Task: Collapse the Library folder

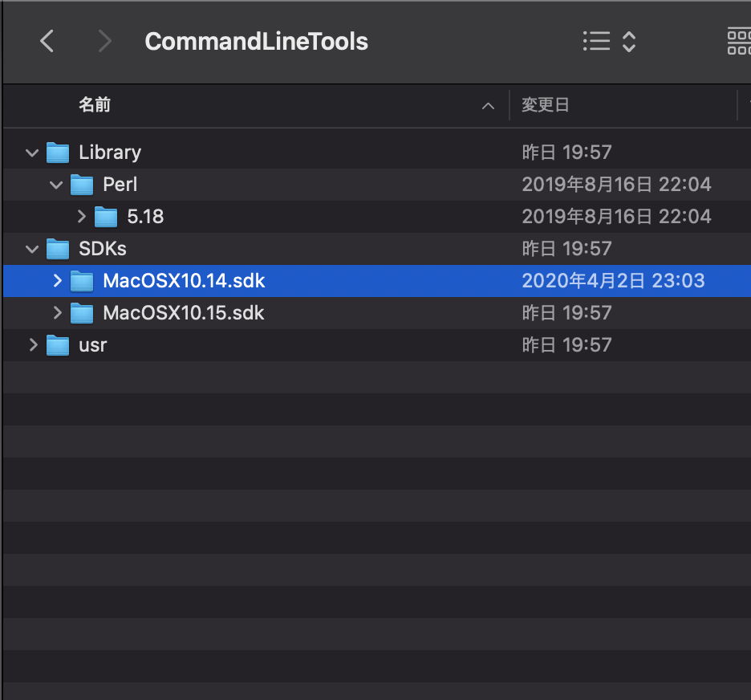Action: pos(32,153)
